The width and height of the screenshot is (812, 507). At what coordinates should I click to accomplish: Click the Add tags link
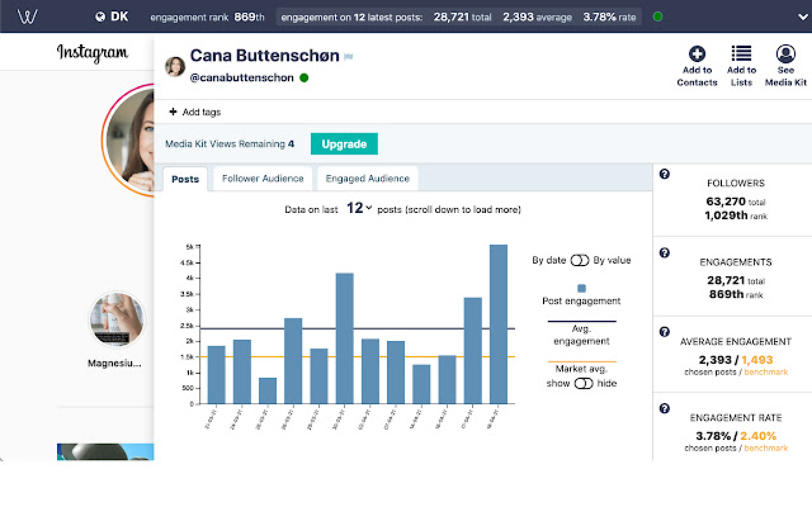point(196,112)
